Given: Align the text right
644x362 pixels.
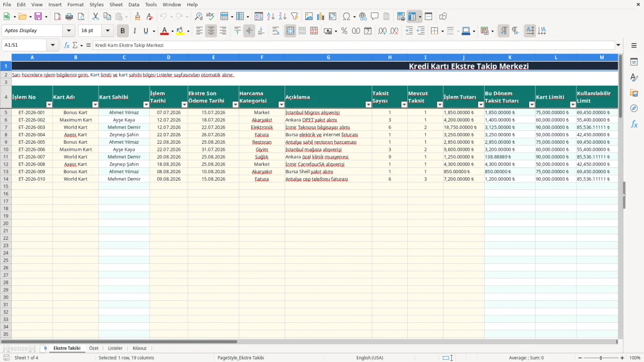Looking at the screenshot, I should [223, 31].
